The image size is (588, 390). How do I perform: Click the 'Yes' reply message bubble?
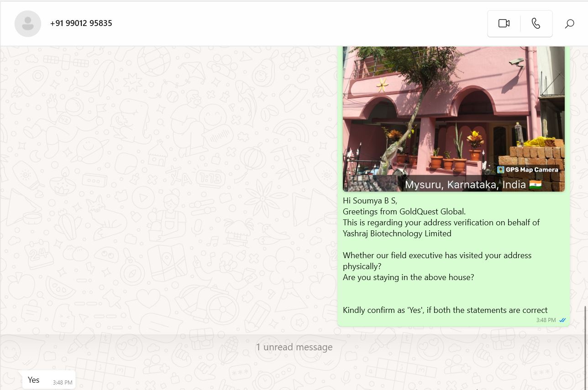34,380
